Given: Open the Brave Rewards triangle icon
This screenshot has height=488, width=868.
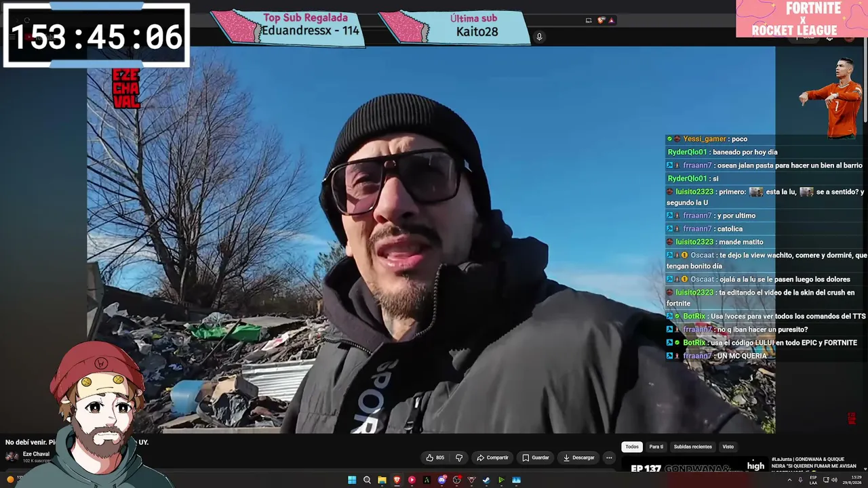Looking at the screenshot, I should 611,20.
